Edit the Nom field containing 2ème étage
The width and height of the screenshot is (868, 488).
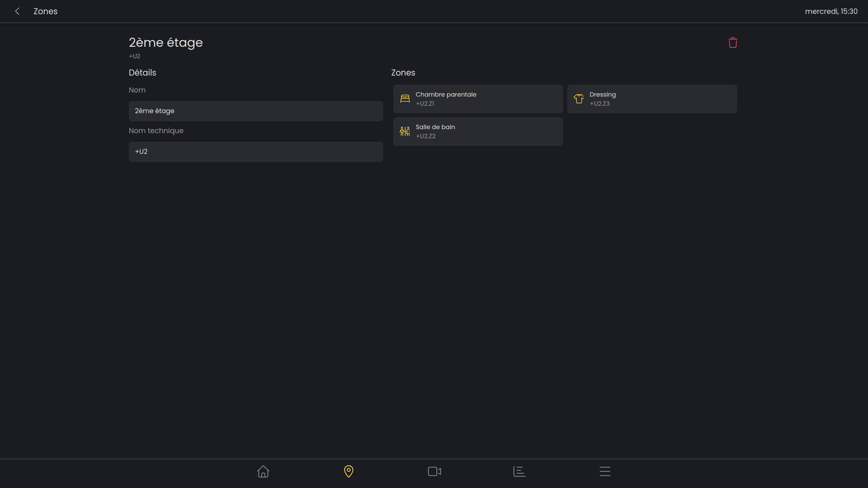(256, 111)
